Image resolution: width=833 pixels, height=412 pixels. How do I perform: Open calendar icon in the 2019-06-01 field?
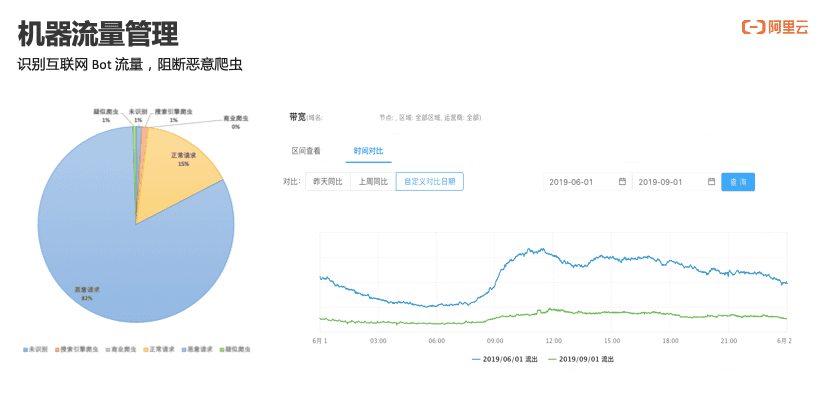[622, 182]
